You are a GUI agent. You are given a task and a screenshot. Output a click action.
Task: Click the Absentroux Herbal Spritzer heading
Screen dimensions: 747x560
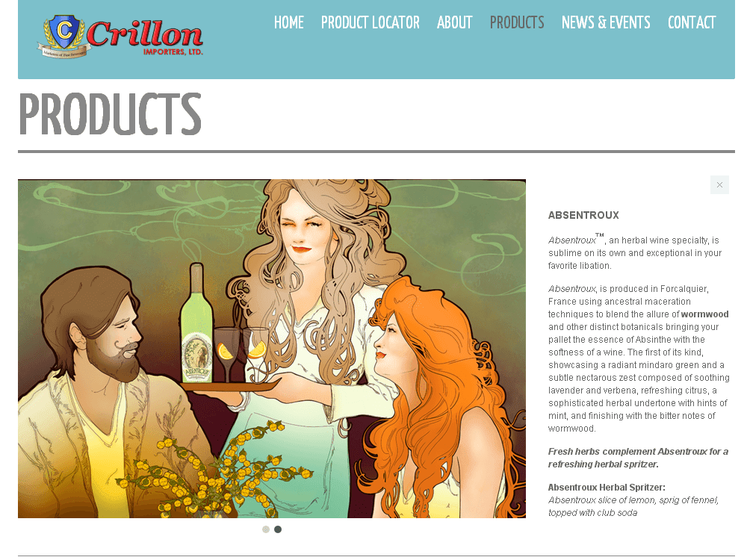(607, 487)
